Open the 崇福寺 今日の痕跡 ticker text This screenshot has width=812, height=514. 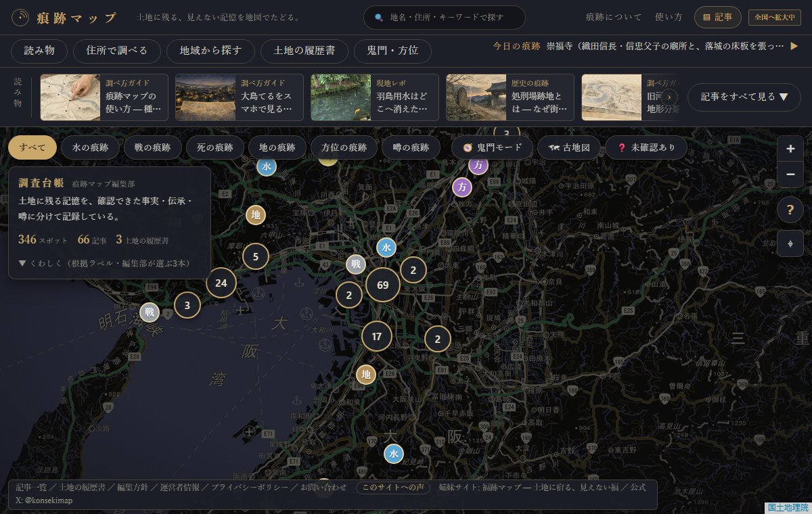coord(664,46)
